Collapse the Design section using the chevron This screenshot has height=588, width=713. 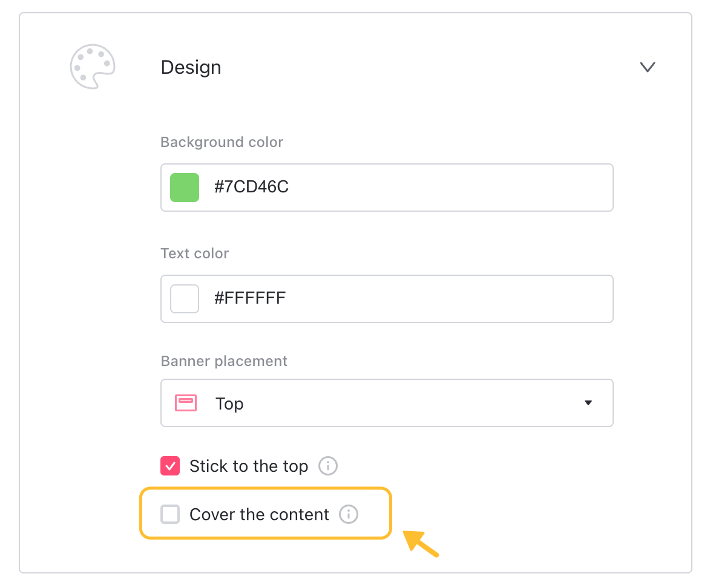pos(647,67)
